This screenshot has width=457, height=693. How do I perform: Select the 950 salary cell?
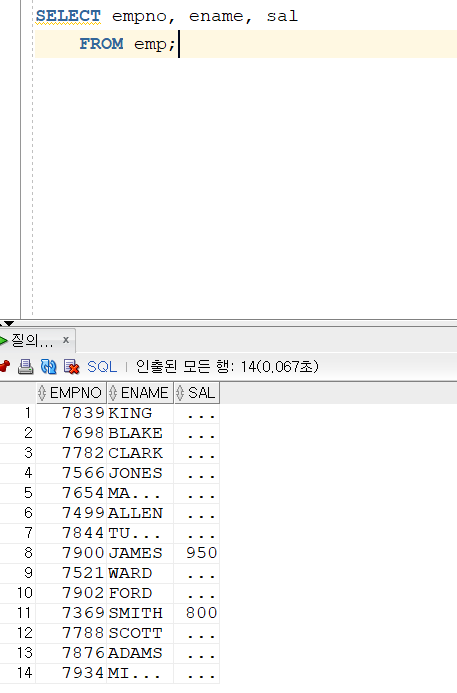(x=197, y=553)
